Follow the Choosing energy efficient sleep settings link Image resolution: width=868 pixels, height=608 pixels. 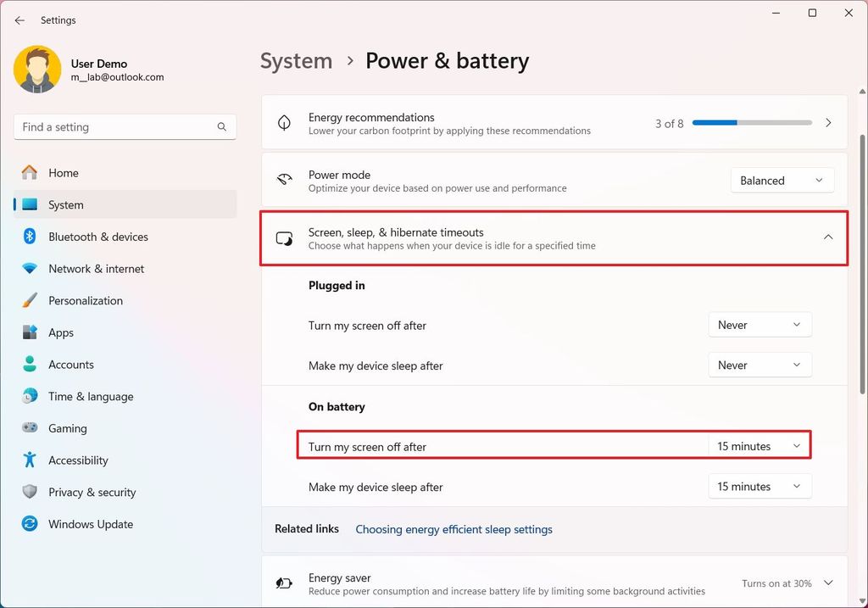tap(453, 529)
